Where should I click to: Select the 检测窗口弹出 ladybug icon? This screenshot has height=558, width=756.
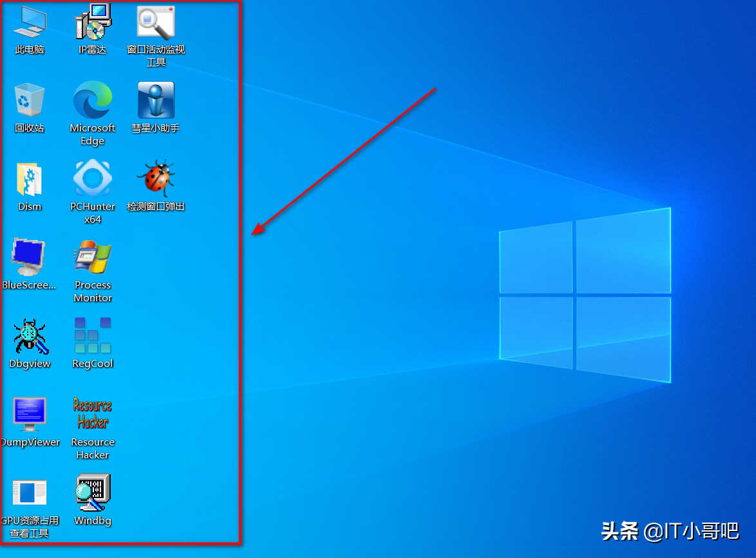pos(156,178)
